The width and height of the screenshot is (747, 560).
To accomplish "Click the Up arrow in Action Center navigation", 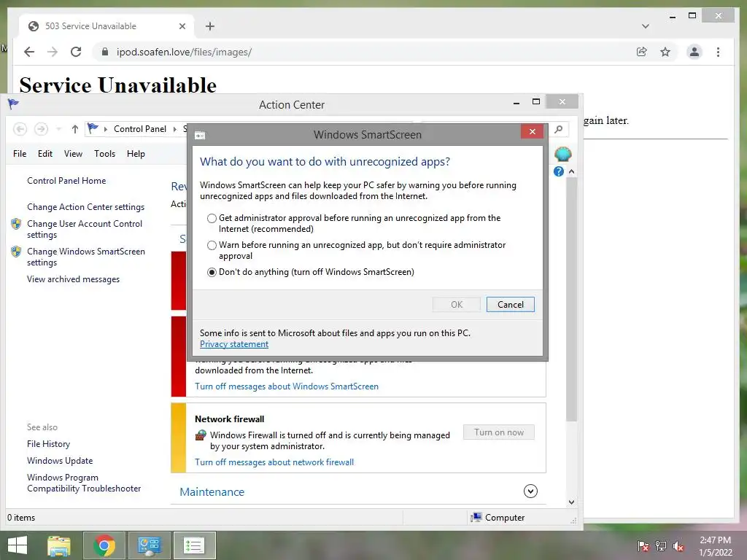I will 75,129.
